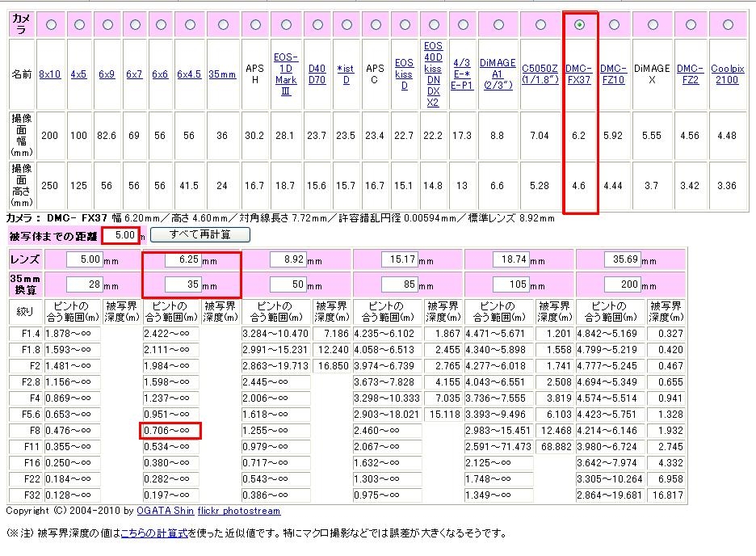Select the 35mm camera radio button
Image resolution: width=756 pixels, height=556 pixels.
[x=223, y=24]
